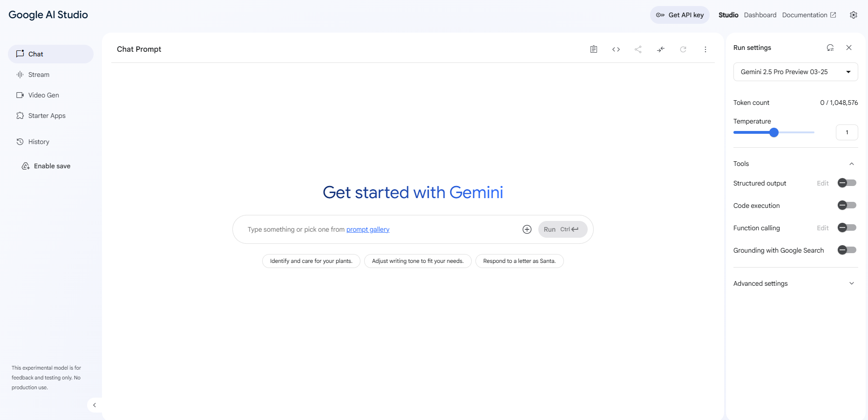The image size is (868, 420).
Task: Open Stream in the sidebar
Action: [x=51, y=75]
